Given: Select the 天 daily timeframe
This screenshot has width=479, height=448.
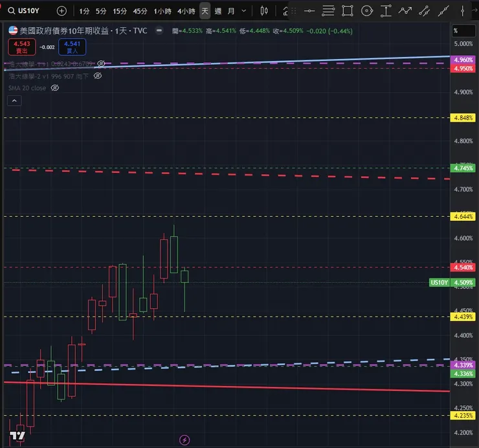Looking at the screenshot, I should pyautogui.click(x=205, y=11).
